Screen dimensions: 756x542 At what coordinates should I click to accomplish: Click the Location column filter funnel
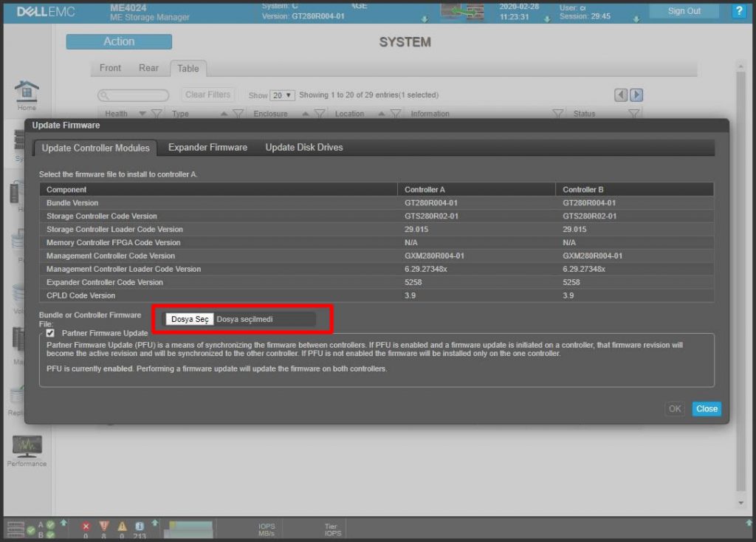pyautogui.click(x=396, y=114)
